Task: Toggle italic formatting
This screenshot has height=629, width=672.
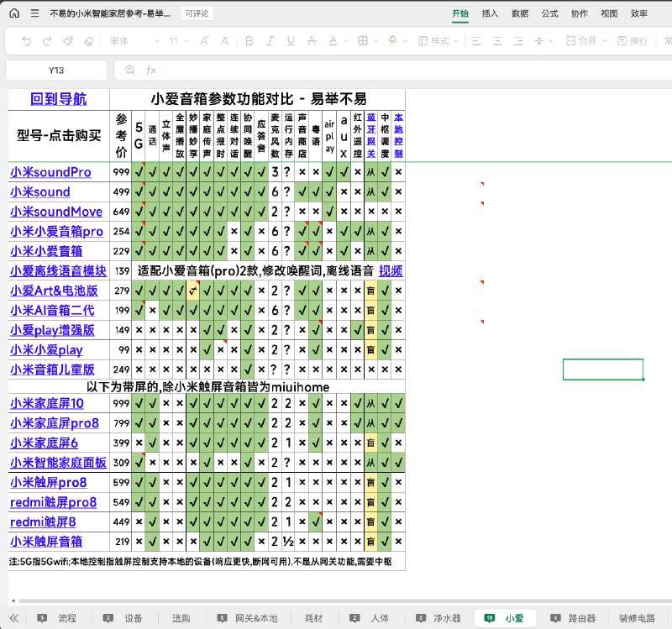Action: pos(270,41)
